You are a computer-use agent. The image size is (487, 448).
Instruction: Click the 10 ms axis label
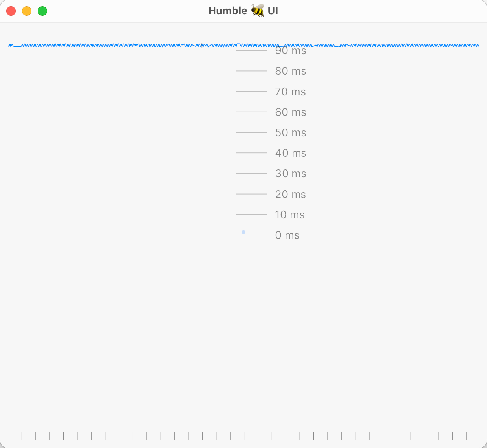pos(290,215)
